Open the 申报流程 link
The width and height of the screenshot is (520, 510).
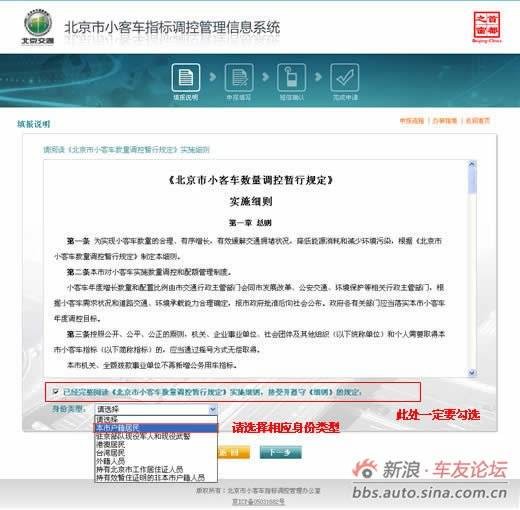(x=412, y=121)
